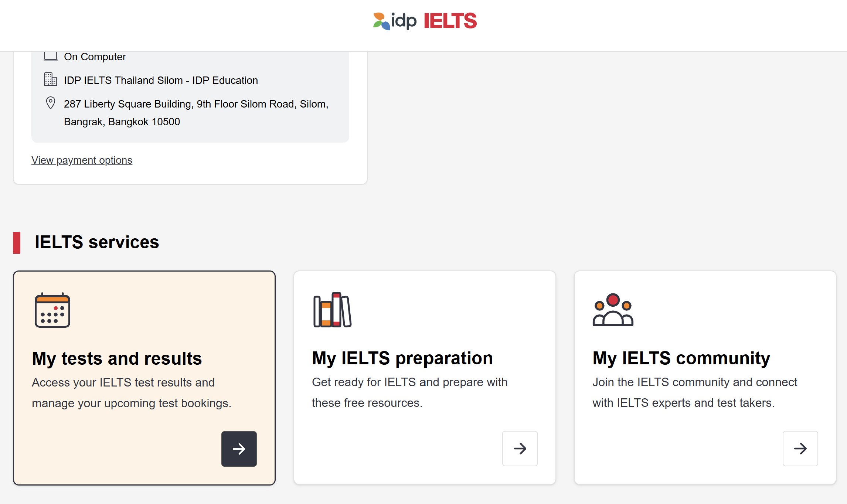Select the location pin beside the address
The height and width of the screenshot is (504, 847).
click(50, 103)
